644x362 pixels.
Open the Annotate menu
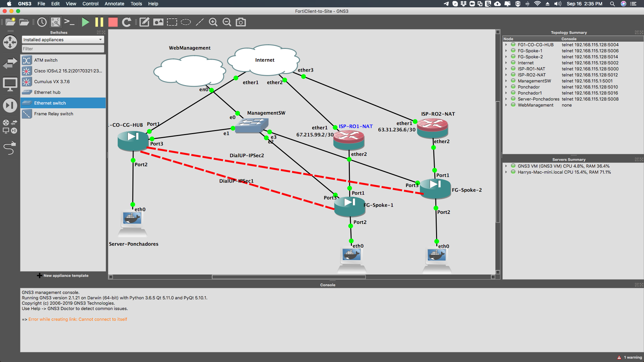114,4
